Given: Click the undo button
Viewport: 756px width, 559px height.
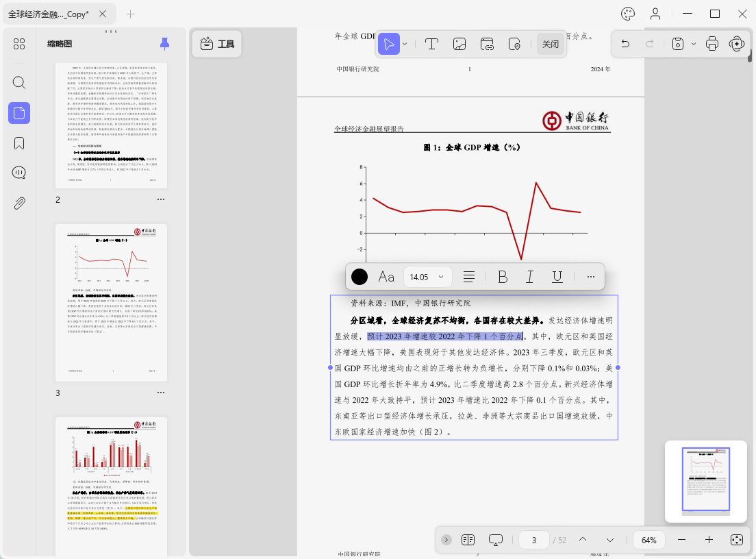Looking at the screenshot, I should (x=625, y=43).
